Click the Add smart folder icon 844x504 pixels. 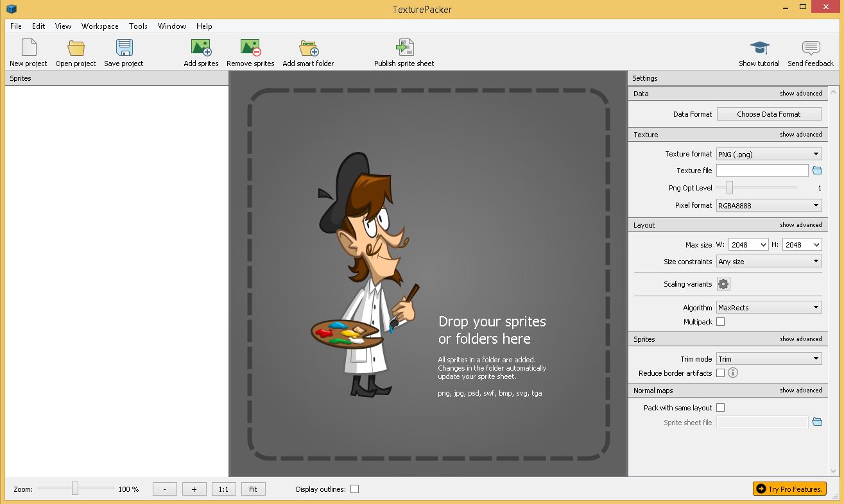(309, 48)
